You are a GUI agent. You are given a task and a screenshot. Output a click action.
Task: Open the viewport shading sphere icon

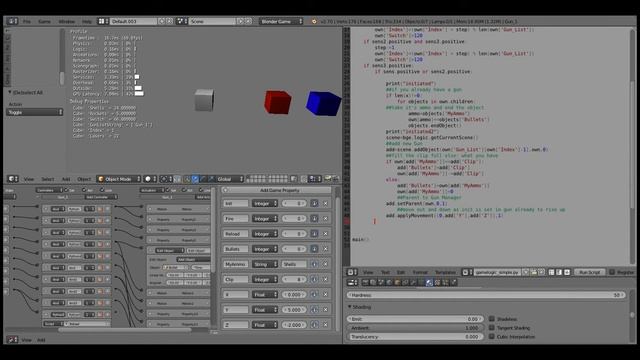[x=150, y=179]
